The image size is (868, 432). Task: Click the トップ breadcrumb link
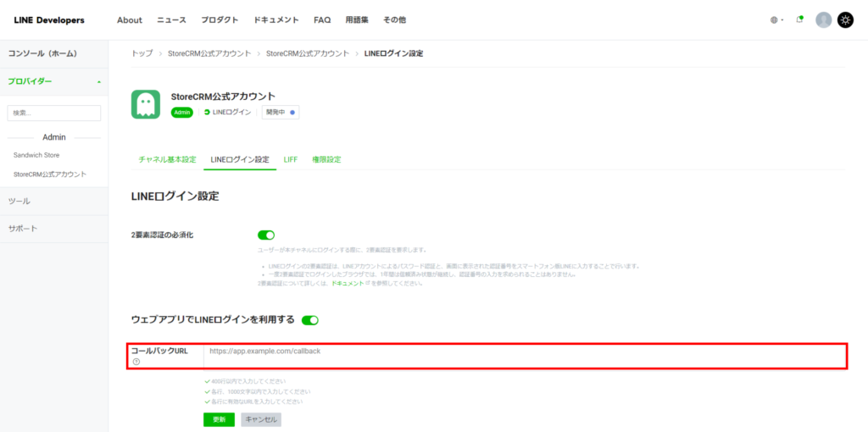click(142, 53)
